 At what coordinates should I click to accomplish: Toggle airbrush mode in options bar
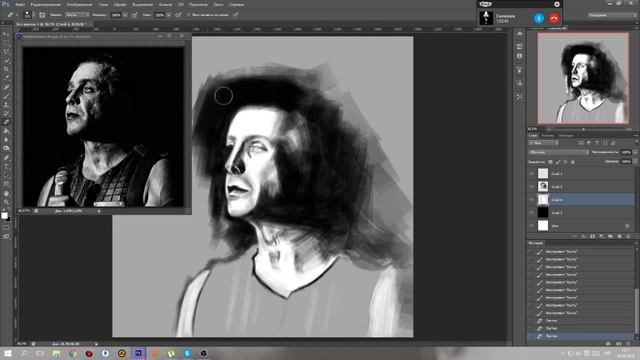coord(178,15)
